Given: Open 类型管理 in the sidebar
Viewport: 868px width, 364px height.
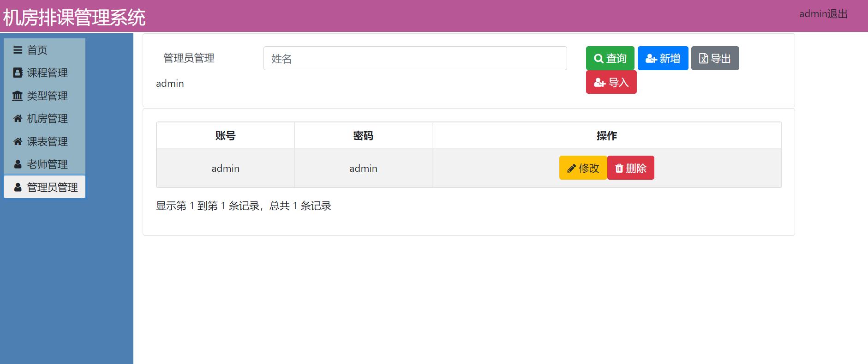Looking at the screenshot, I should 44,96.
